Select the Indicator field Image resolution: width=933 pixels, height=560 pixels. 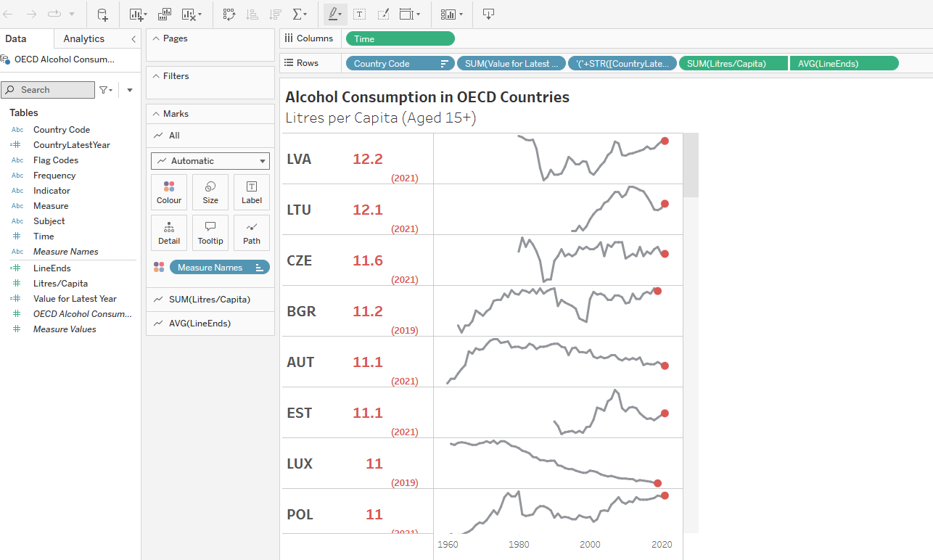click(x=52, y=191)
